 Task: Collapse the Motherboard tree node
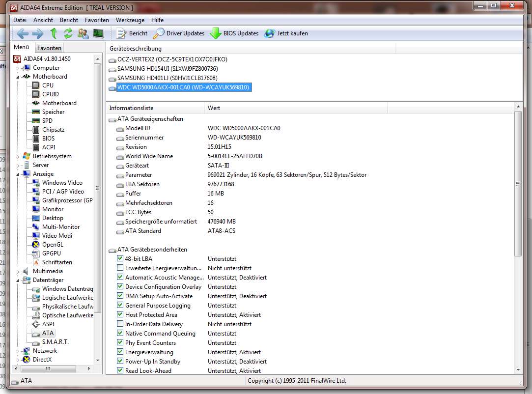point(18,77)
